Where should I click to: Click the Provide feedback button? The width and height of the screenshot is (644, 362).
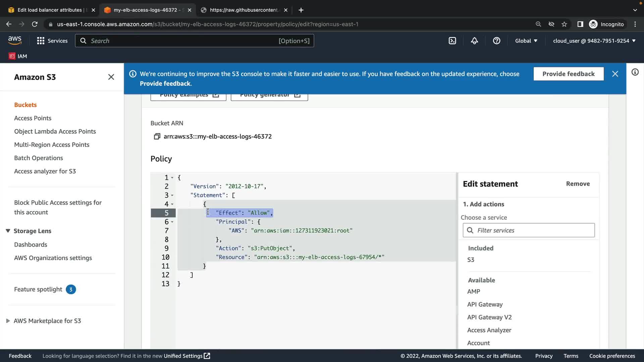tap(568, 74)
